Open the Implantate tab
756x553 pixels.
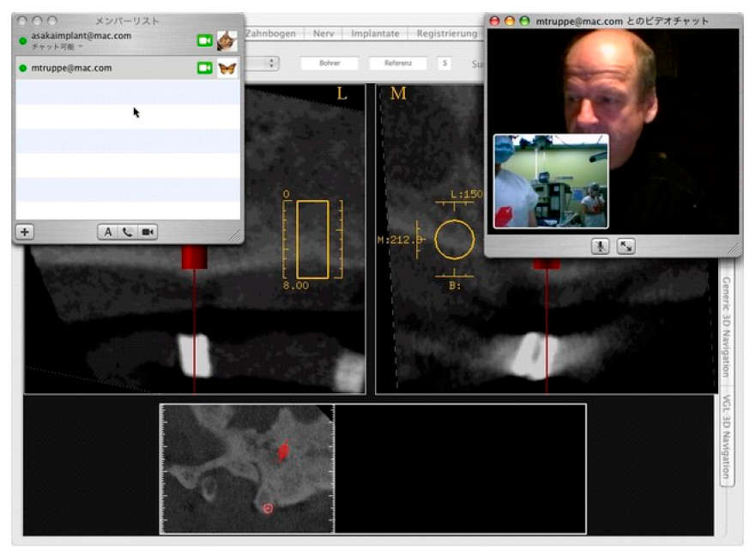(378, 33)
